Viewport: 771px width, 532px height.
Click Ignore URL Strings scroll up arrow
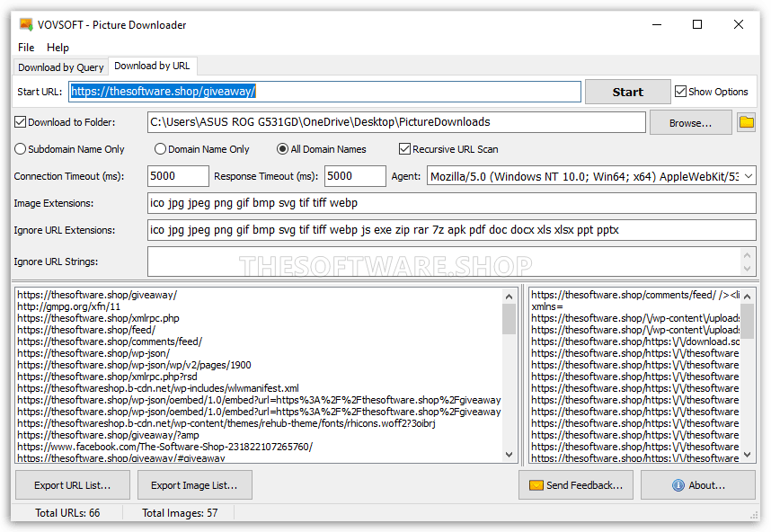click(x=748, y=255)
